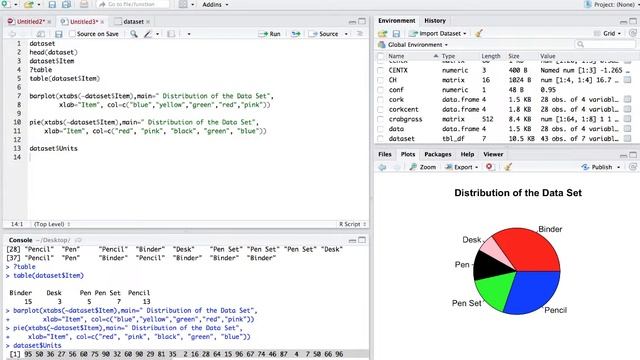
Task: Open the Import Dataset menu
Action: tap(438, 33)
